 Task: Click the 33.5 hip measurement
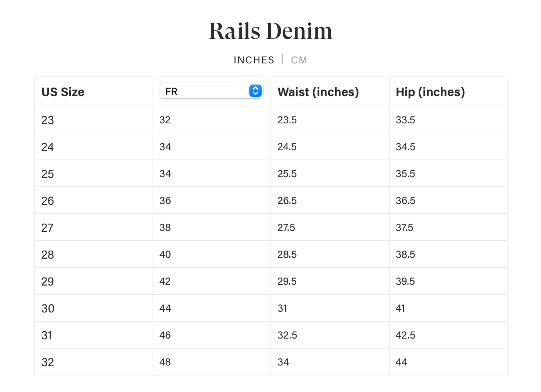tap(405, 120)
